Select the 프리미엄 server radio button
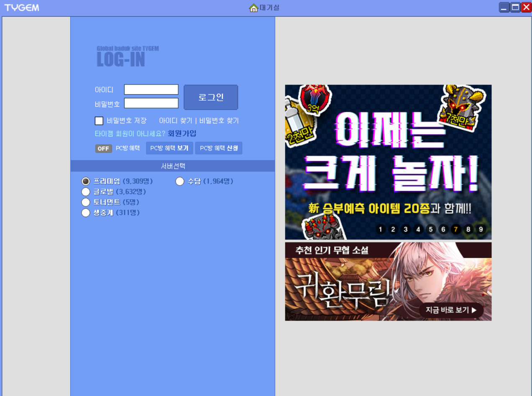The image size is (532, 396). pyautogui.click(x=86, y=181)
